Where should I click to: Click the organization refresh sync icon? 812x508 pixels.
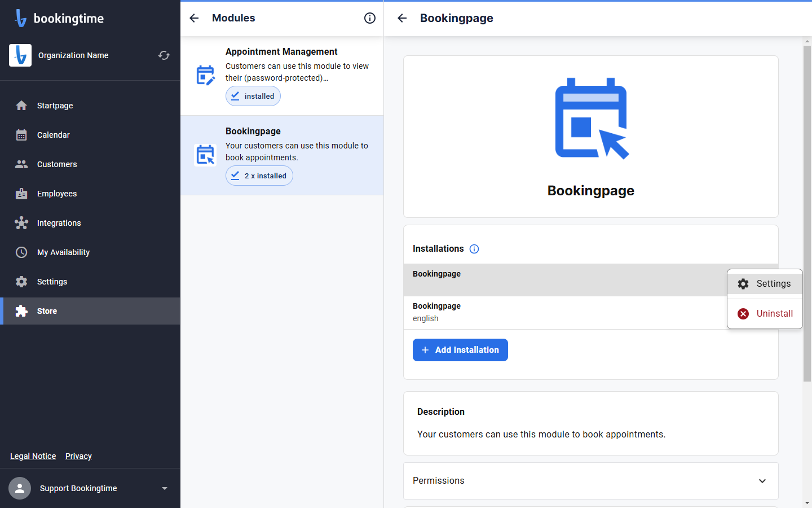click(164, 55)
